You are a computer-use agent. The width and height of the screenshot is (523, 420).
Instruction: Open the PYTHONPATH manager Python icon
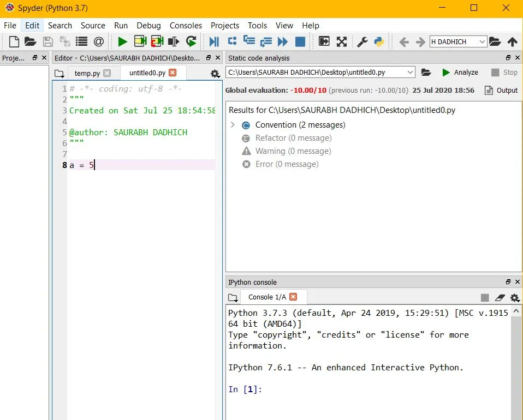(x=379, y=41)
